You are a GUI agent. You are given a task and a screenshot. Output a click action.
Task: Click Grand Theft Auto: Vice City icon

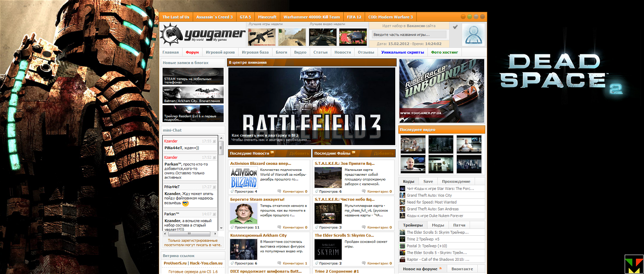coord(402,195)
